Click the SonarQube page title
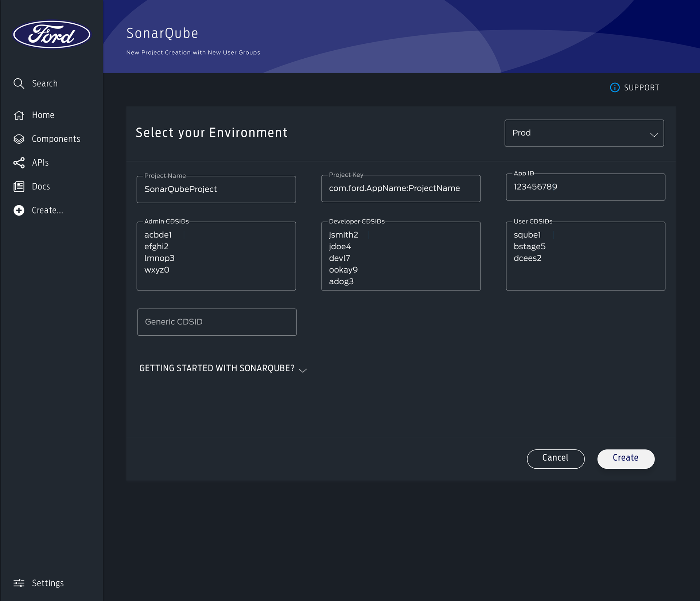Image resolution: width=700 pixels, height=601 pixels. (162, 33)
